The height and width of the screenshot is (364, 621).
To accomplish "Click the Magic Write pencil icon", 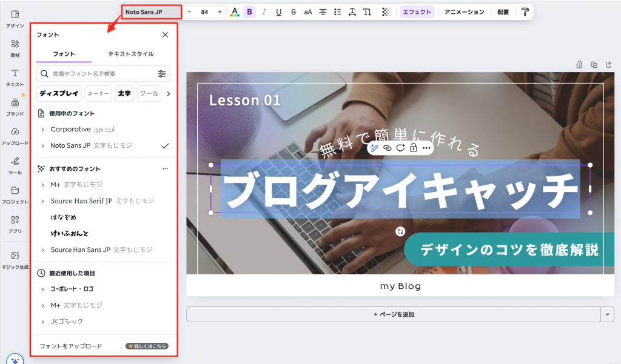I will (x=375, y=148).
